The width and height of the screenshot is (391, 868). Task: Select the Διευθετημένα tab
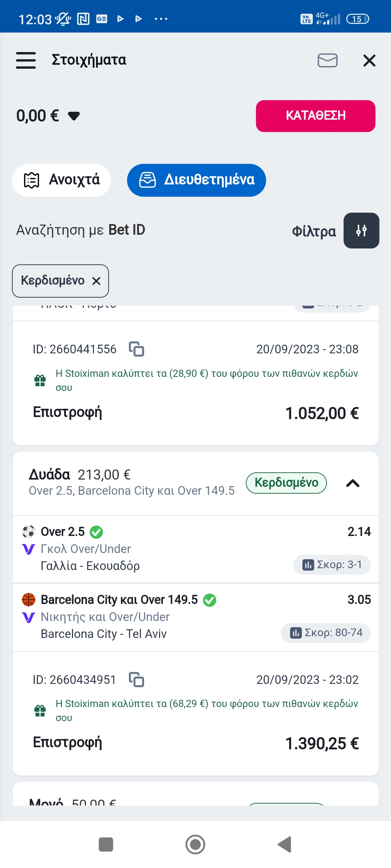point(196,180)
